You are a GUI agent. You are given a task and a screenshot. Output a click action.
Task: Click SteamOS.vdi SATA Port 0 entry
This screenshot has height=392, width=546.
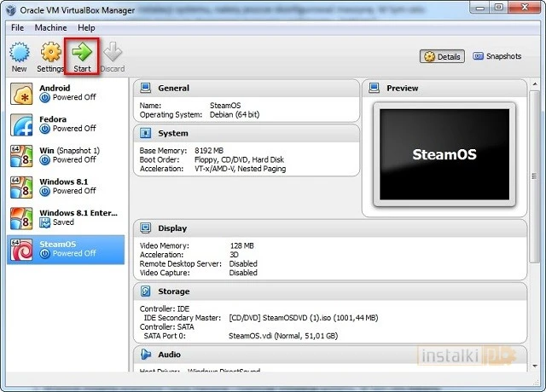click(283, 336)
